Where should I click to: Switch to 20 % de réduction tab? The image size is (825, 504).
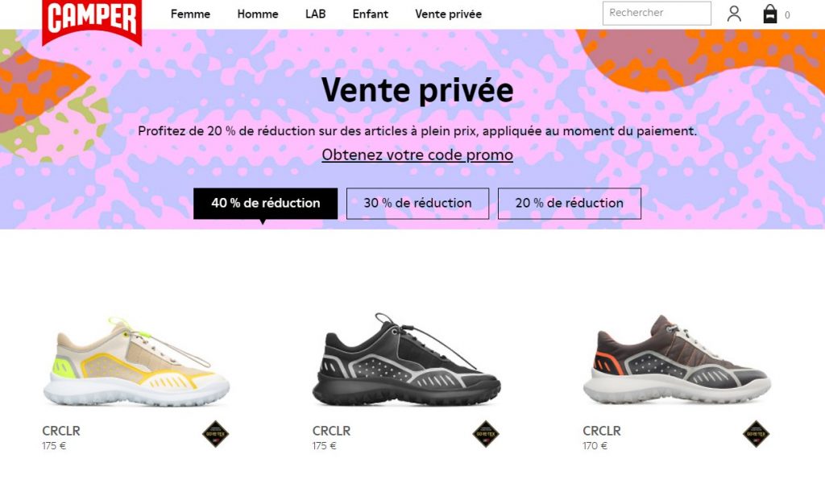click(570, 204)
